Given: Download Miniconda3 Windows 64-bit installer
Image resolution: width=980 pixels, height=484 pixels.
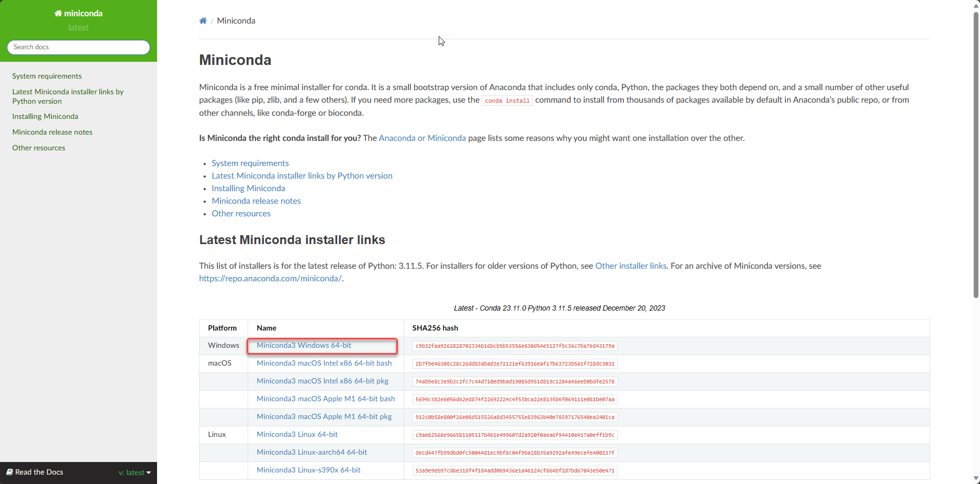Looking at the screenshot, I should coord(304,345).
